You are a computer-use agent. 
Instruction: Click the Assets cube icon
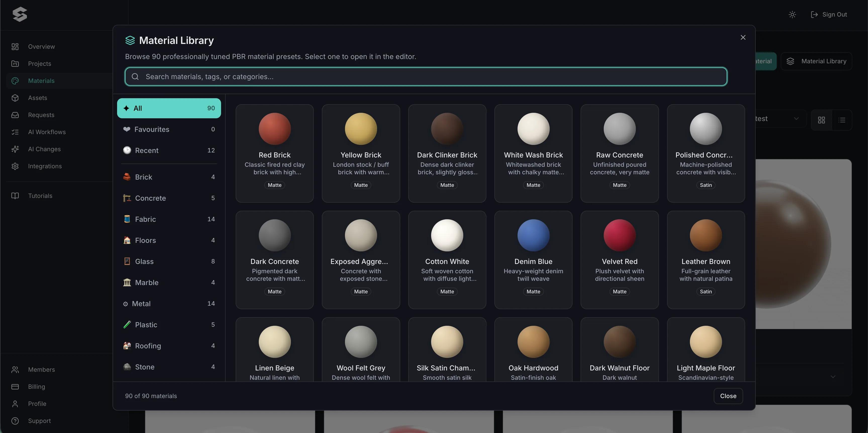coord(15,98)
